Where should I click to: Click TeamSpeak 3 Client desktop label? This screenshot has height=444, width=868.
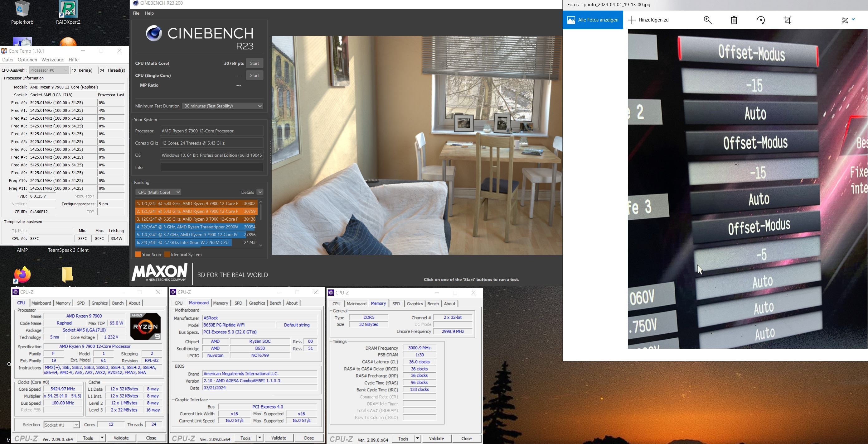[68, 250]
